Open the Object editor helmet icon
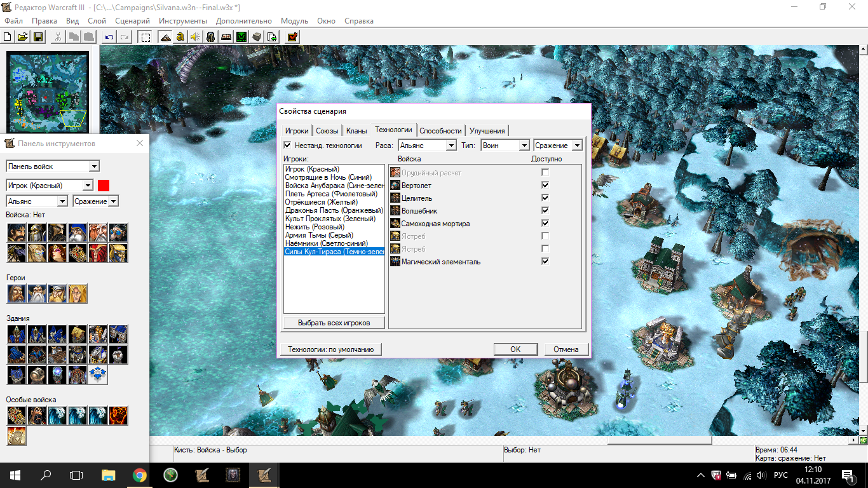 point(211,37)
